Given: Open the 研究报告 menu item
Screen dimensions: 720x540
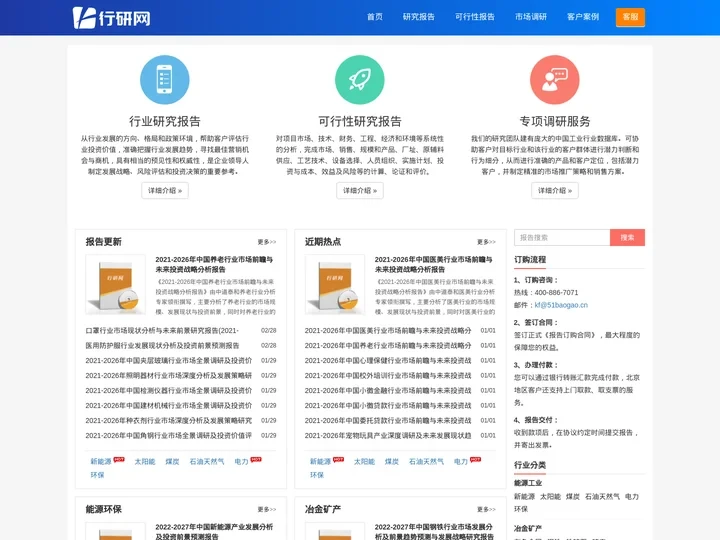Looking at the screenshot, I should click(419, 17).
